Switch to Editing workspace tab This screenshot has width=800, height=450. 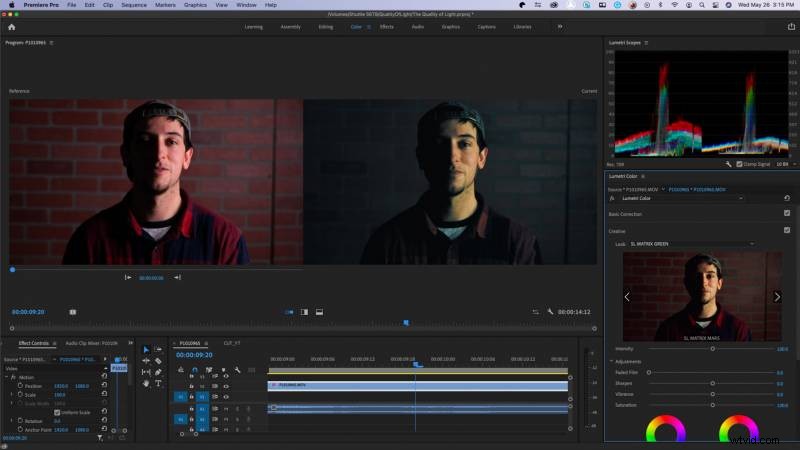326,27
